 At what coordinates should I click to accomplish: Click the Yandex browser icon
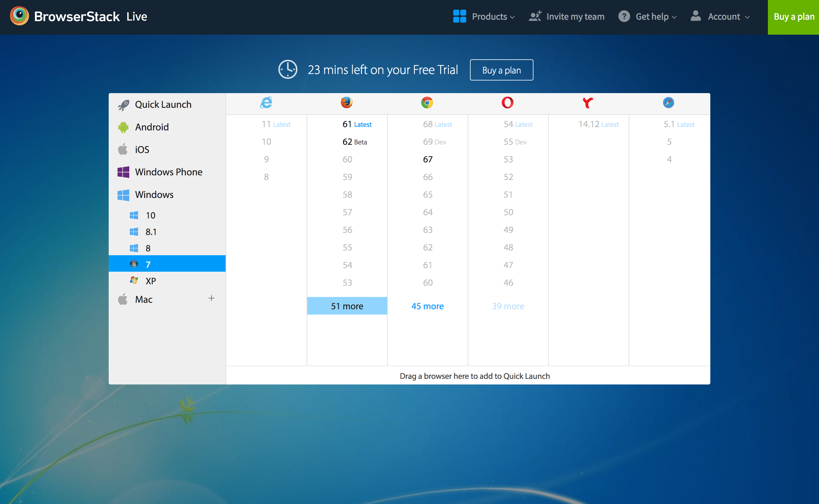point(588,103)
